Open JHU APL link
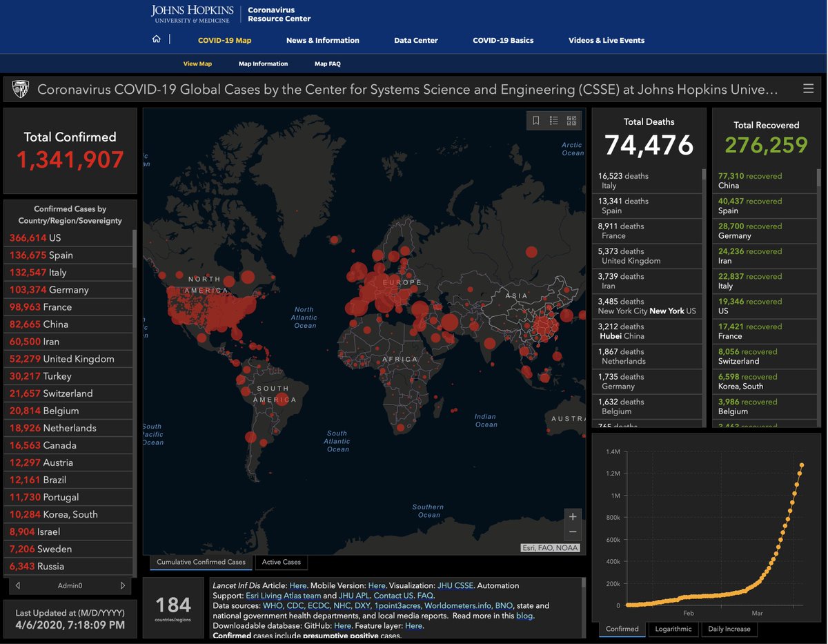The width and height of the screenshot is (828, 644). pyautogui.click(x=354, y=595)
